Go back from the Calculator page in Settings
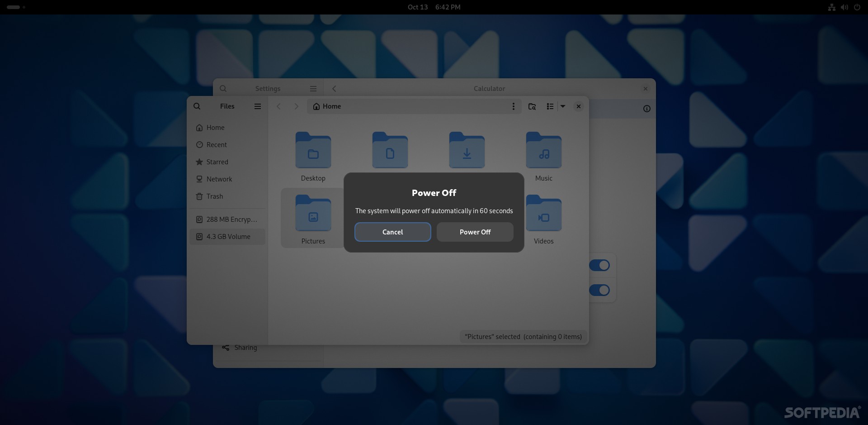 [x=334, y=89]
